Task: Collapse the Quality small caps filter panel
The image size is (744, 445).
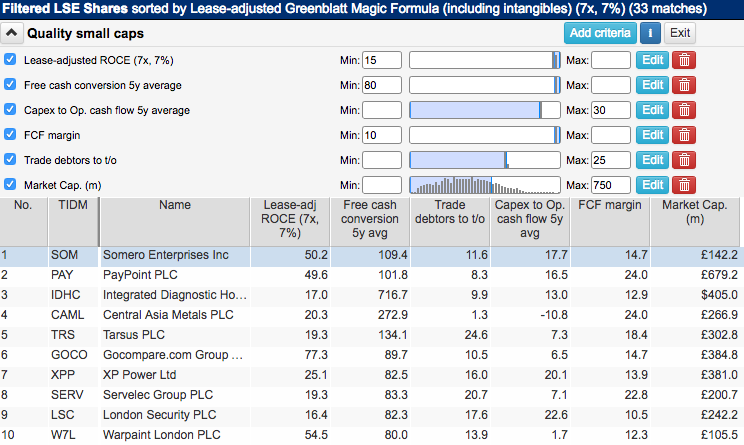Action: [11, 33]
